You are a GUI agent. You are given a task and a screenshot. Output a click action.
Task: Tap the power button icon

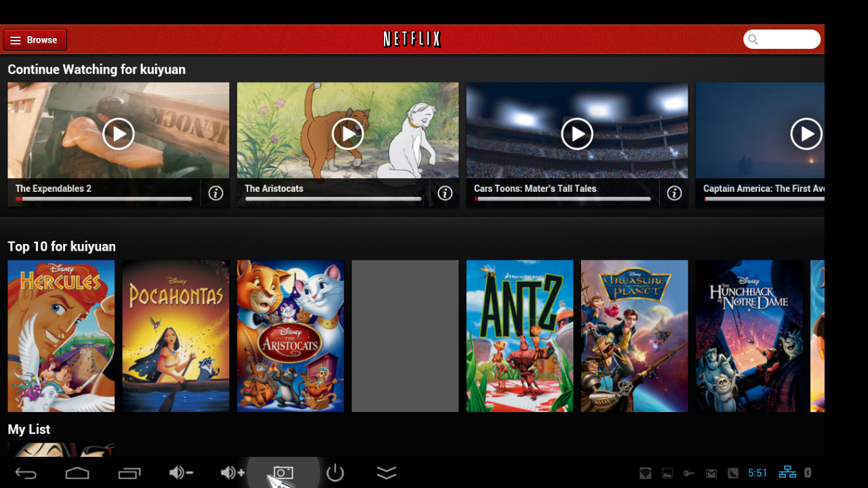click(x=335, y=472)
